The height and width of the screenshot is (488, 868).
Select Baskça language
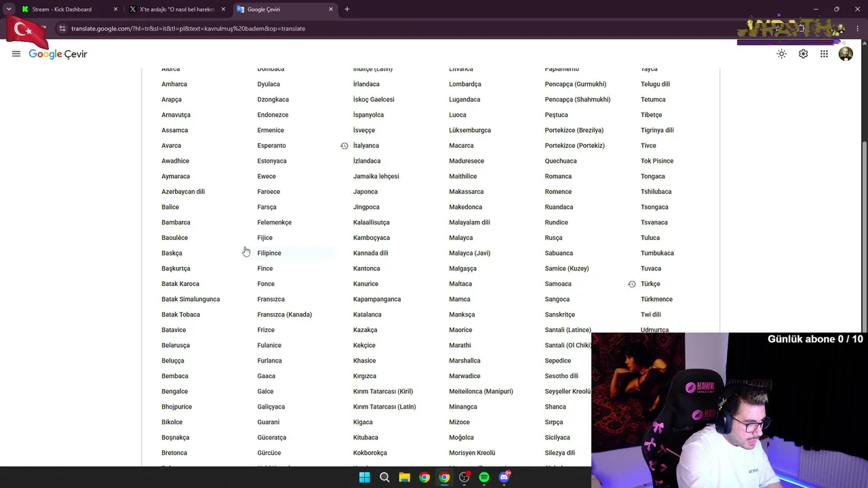tap(172, 253)
